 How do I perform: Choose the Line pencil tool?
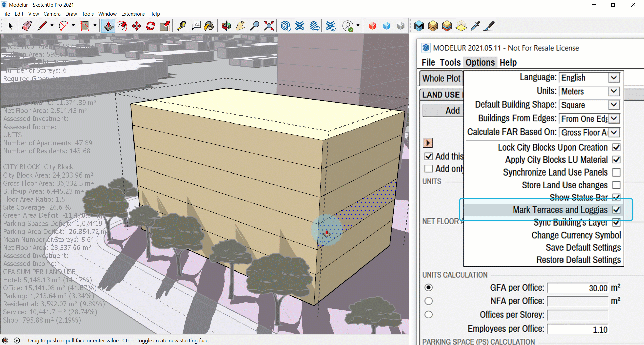42,26
